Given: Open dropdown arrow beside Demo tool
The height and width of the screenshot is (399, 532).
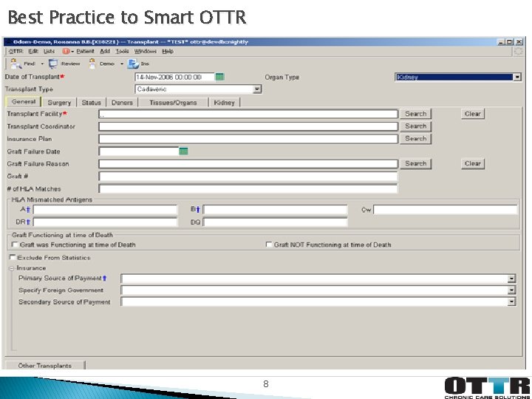Looking at the screenshot, I should [x=122, y=64].
